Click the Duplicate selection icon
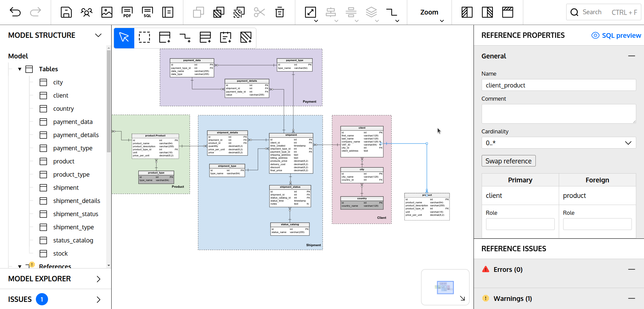 tap(239, 12)
